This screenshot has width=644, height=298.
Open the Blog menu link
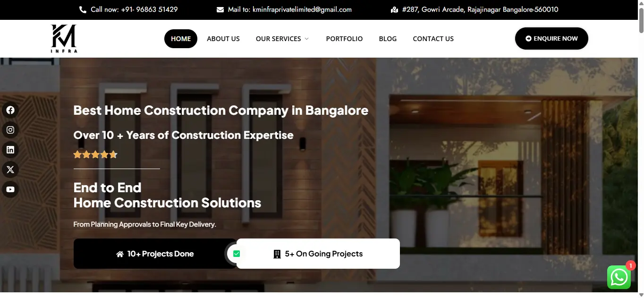click(388, 39)
